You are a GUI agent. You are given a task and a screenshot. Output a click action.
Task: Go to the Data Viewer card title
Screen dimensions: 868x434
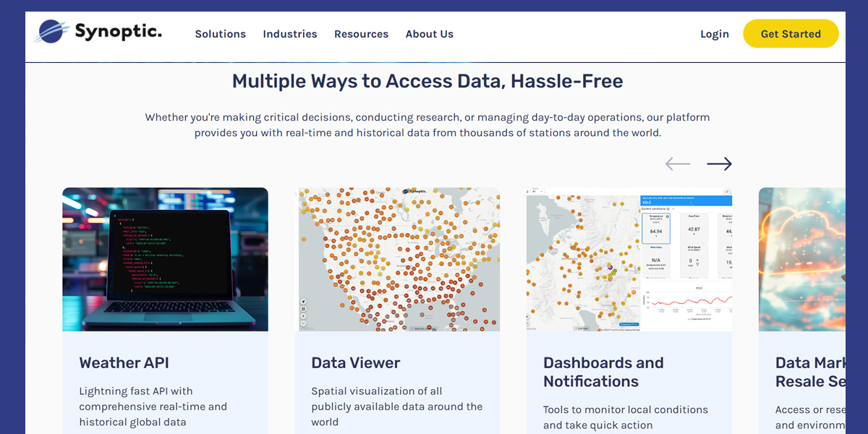pyautogui.click(x=355, y=363)
